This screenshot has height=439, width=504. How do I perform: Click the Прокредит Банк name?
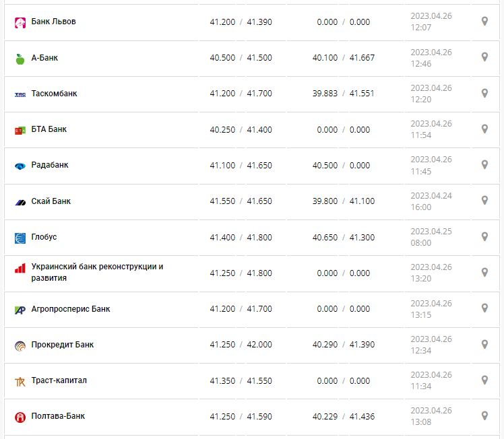pyautogui.click(x=63, y=345)
